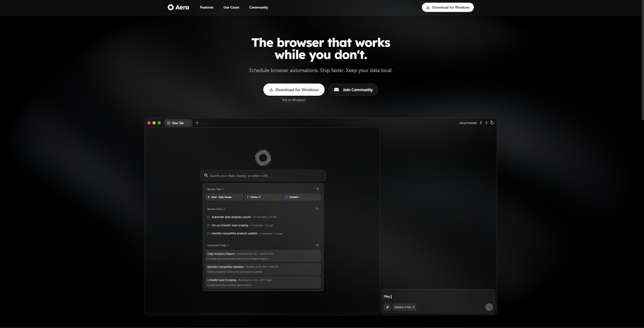Viewport: 644px width, 328px height.
Task: Click the chat bubbles icon beside Recent Chats
Action: click(x=317, y=209)
